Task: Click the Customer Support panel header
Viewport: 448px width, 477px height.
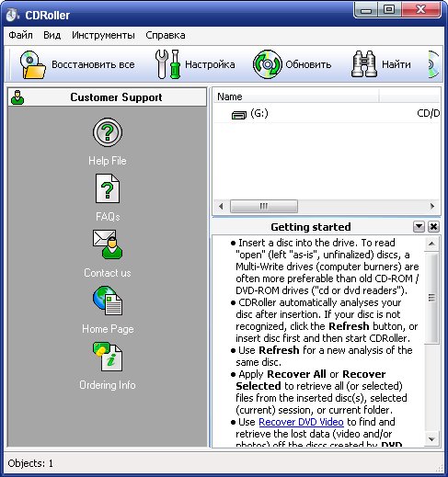Action: pos(108,97)
